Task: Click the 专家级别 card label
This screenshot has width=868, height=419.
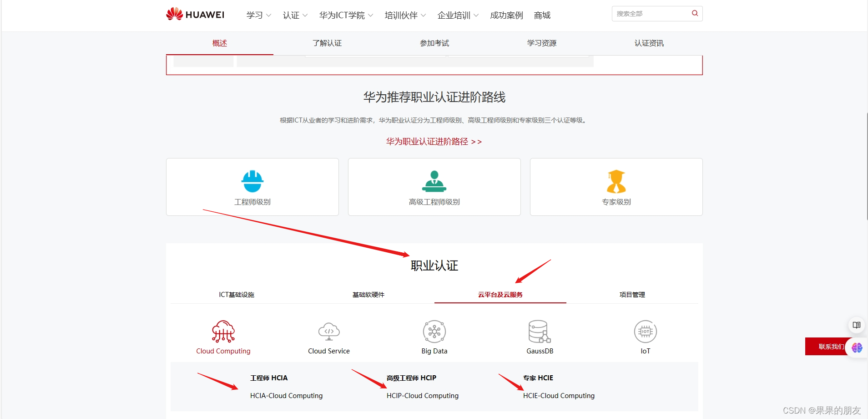Action: point(616,202)
